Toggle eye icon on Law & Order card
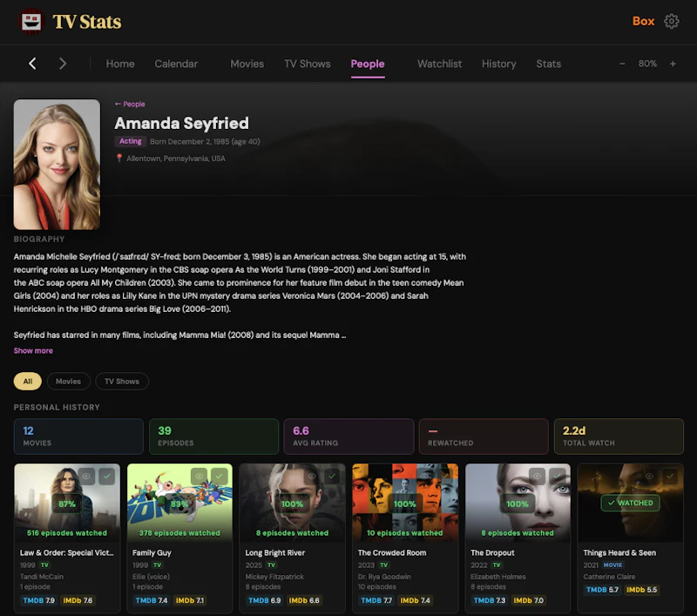This screenshot has height=616, width=697. point(86,477)
